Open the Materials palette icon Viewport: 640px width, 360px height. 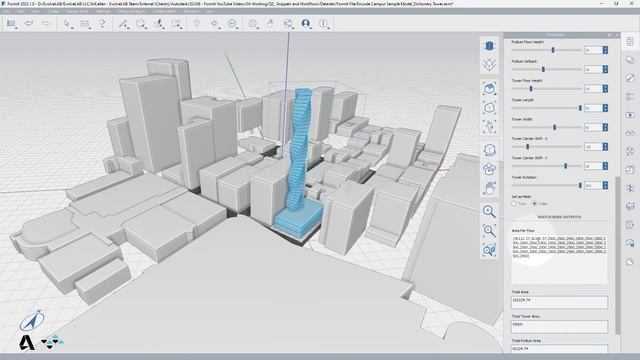click(x=630, y=78)
